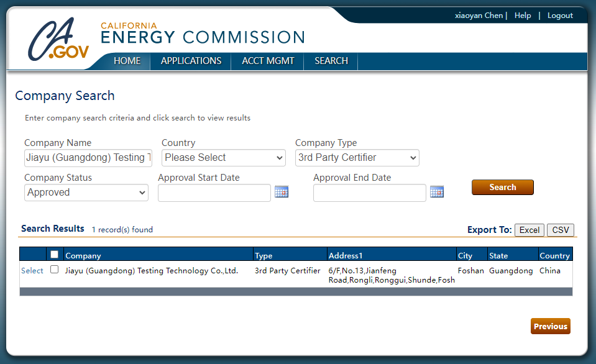Image resolution: width=596 pixels, height=364 pixels.
Task: Click the CA.gov logo
Action: 58,40
